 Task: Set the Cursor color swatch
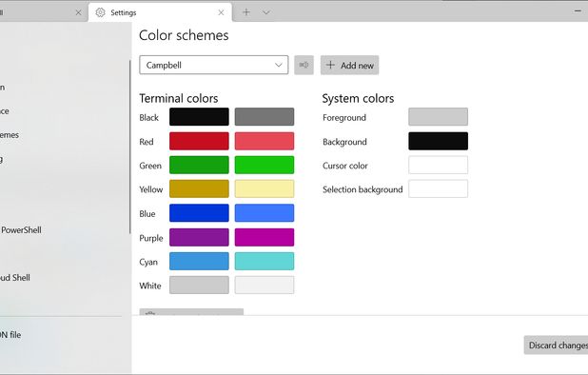pyautogui.click(x=438, y=165)
